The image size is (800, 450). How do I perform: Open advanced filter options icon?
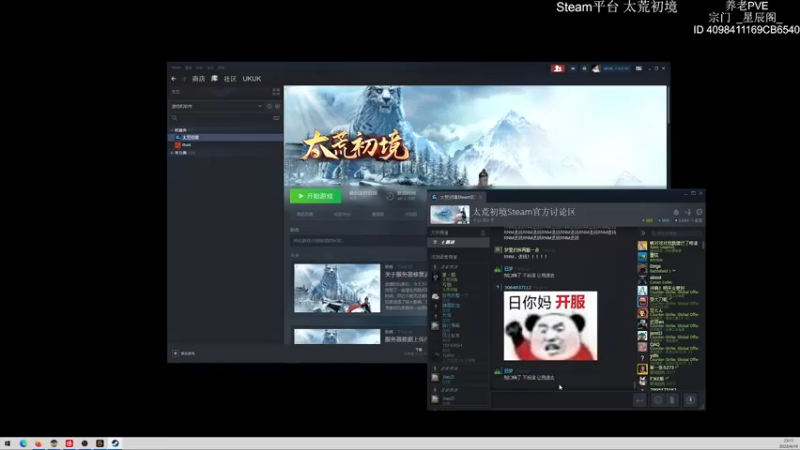point(276,118)
